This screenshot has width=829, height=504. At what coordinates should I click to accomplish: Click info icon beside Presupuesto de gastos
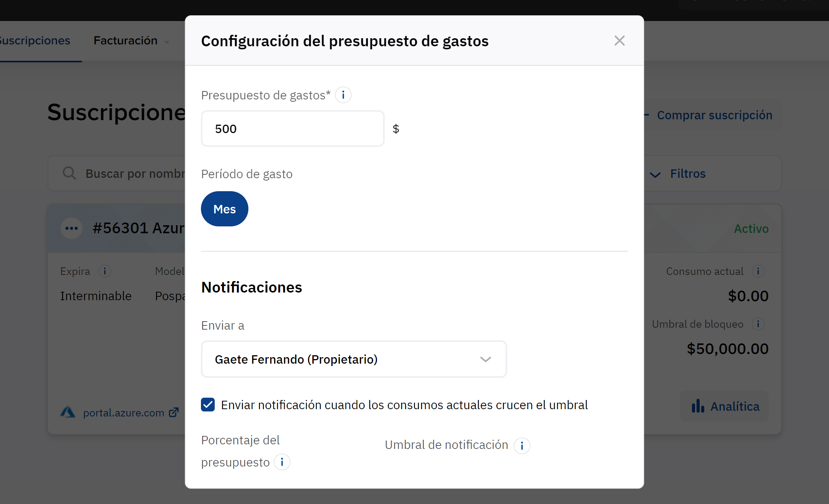tap(343, 95)
